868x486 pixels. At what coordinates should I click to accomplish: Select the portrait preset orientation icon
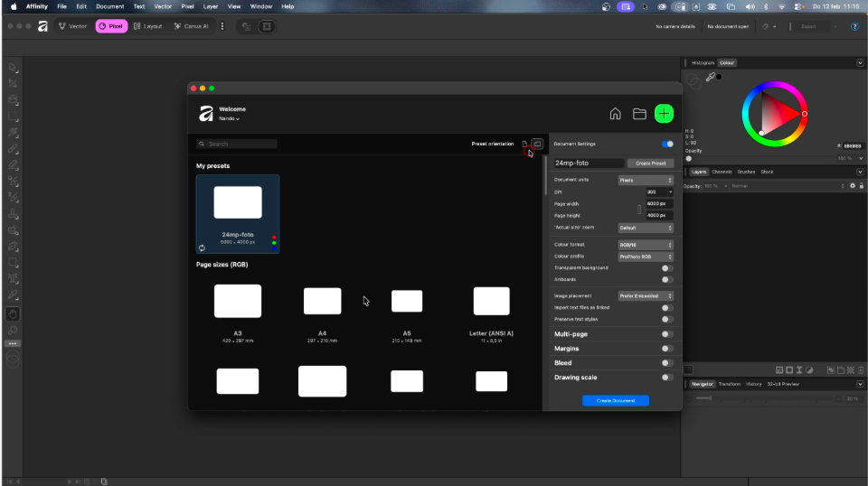pos(524,144)
